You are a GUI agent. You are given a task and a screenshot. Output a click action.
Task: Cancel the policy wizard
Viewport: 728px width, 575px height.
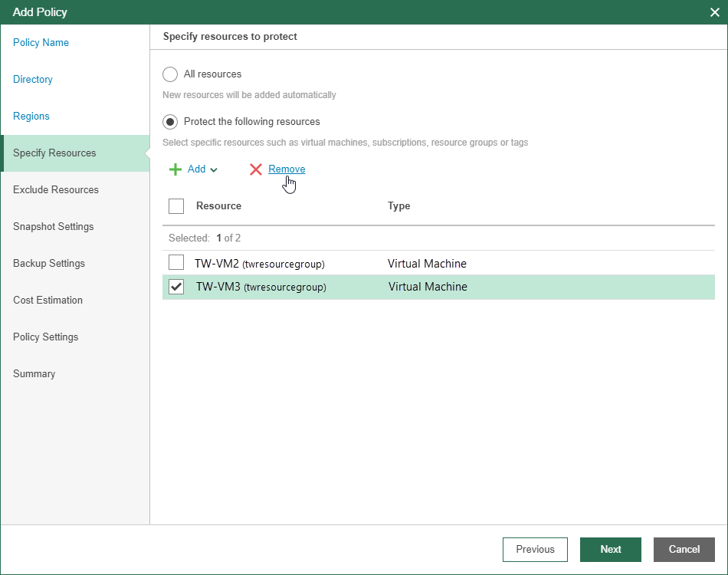pyautogui.click(x=684, y=549)
